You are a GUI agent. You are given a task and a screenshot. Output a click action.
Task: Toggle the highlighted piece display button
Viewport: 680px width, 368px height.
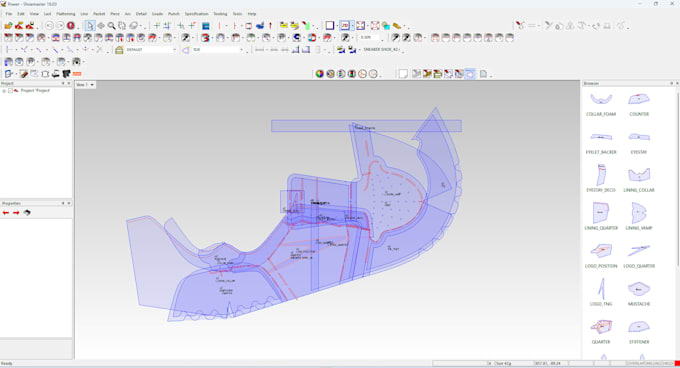coord(470,74)
